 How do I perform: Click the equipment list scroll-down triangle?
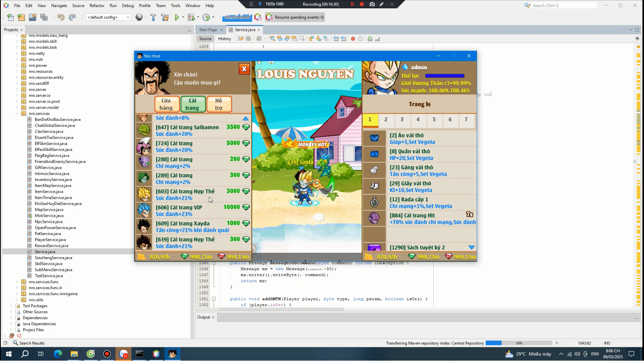point(471,247)
